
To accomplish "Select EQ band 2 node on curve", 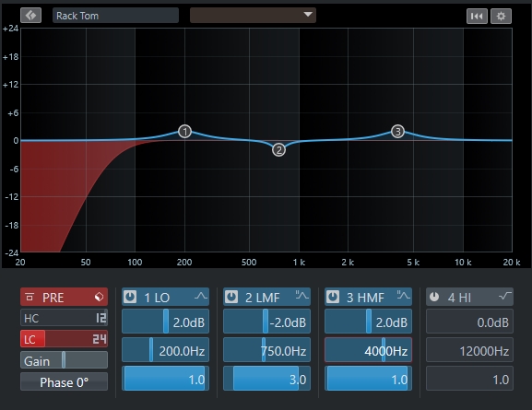I will 278,150.
